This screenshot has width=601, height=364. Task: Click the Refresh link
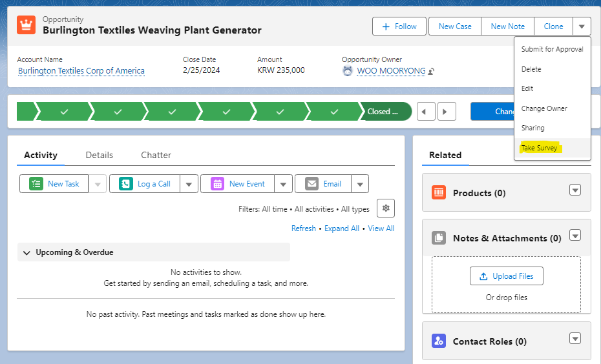(x=304, y=228)
